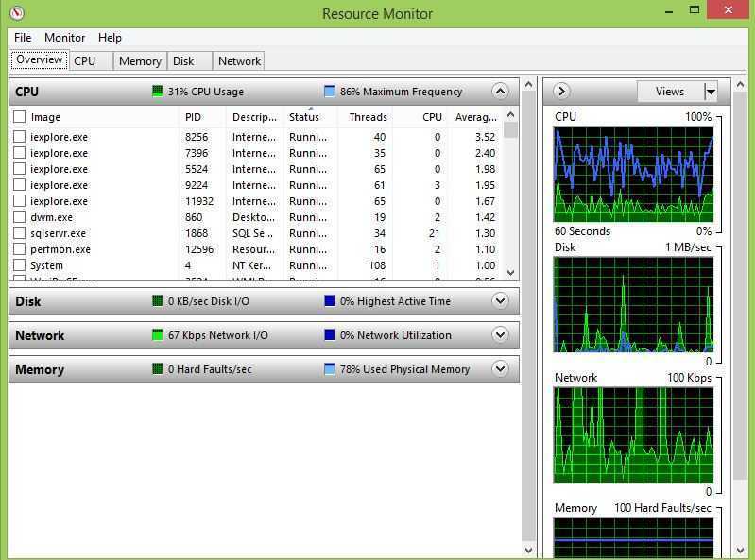Sort by the Average CPU column header
755x560 pixels.
pyautogui.click(x=475, y=117)
